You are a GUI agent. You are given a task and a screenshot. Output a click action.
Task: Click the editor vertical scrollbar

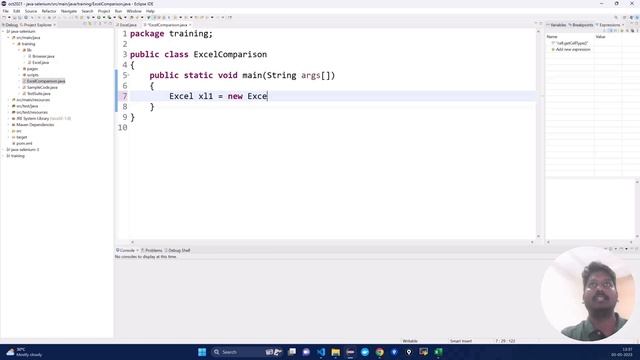click(x=538, y=133)
